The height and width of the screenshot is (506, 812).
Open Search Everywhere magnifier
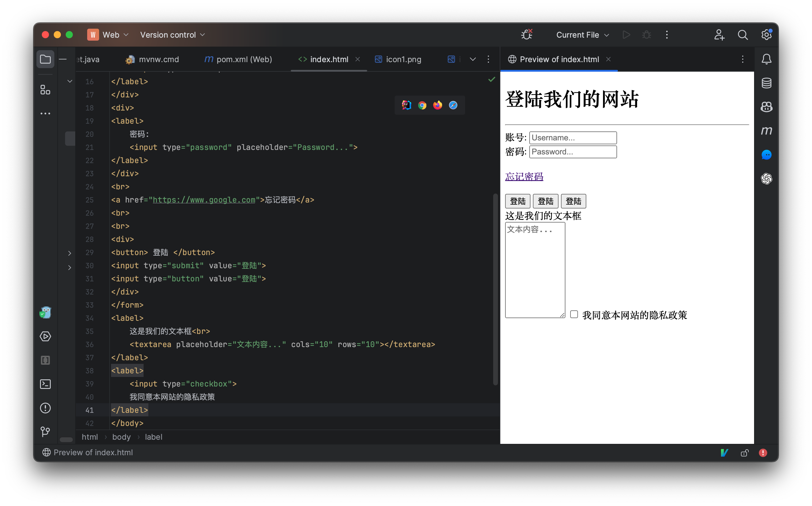click(x=742, y=34)
